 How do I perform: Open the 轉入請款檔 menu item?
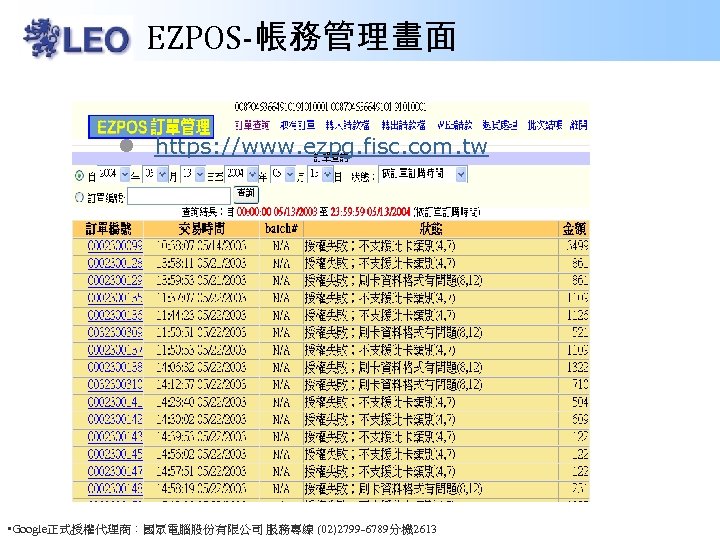point(347,125)
